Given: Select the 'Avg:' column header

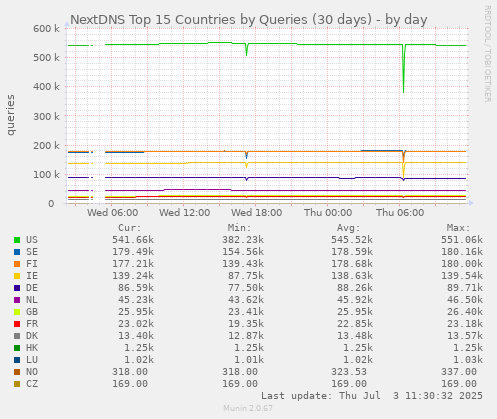Looking at the screenshot, I should tap(349, 228).
